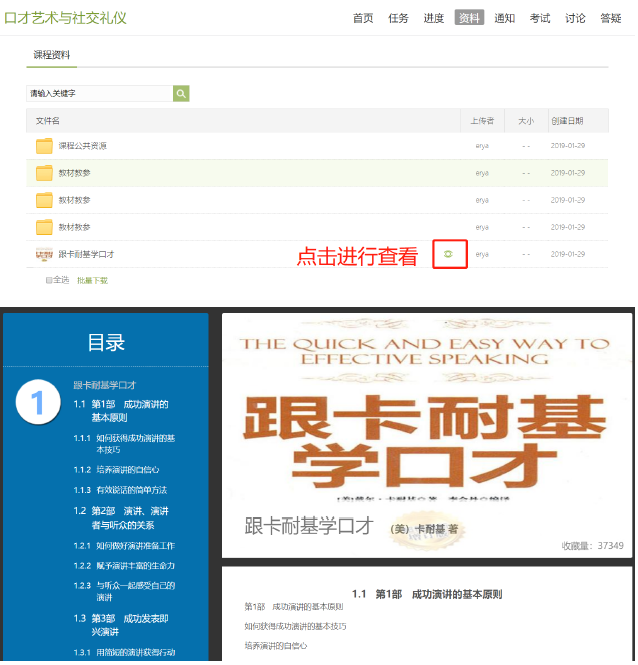Click the 上传者 column header
Viewport: 638px width, 665px height.
(483, 121)
